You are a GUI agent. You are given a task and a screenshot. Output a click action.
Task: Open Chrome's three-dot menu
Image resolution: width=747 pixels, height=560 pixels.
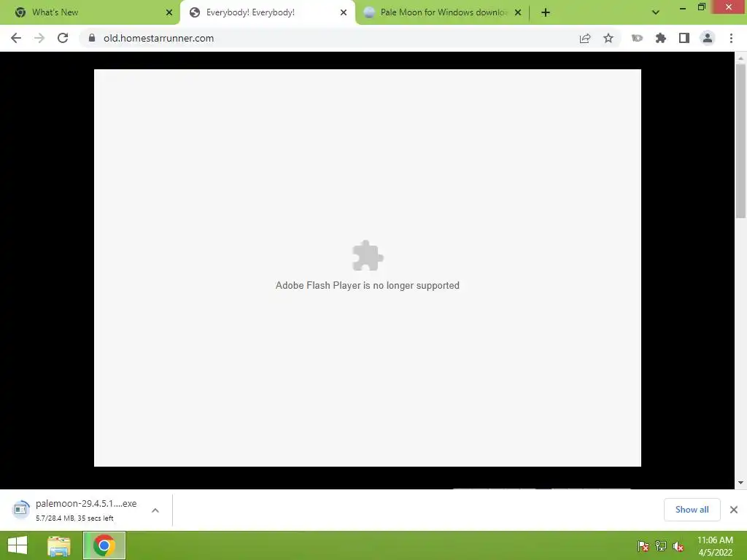click(x=731, y=38)
